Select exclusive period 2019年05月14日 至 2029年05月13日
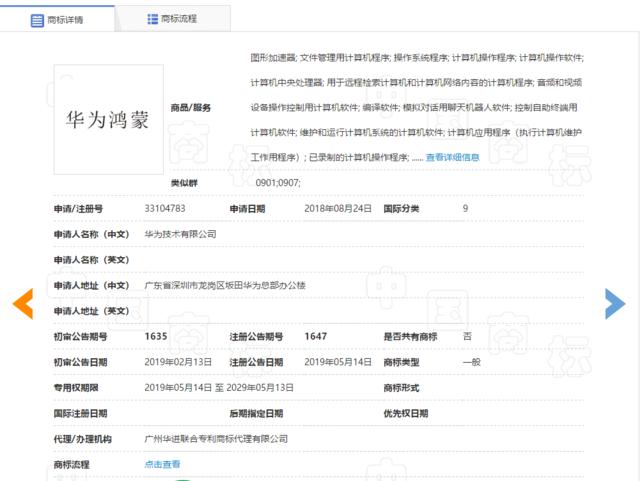 point(219,387)
